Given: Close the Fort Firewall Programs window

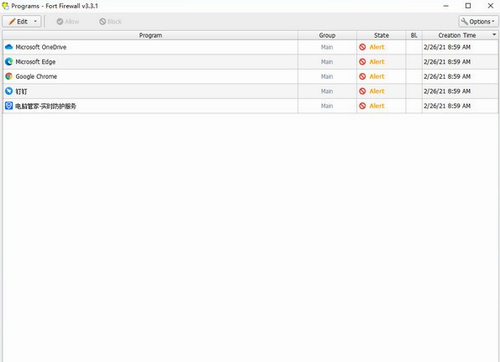Looking at the screenshot, I should pyautogui.click(x=490, y=6).
